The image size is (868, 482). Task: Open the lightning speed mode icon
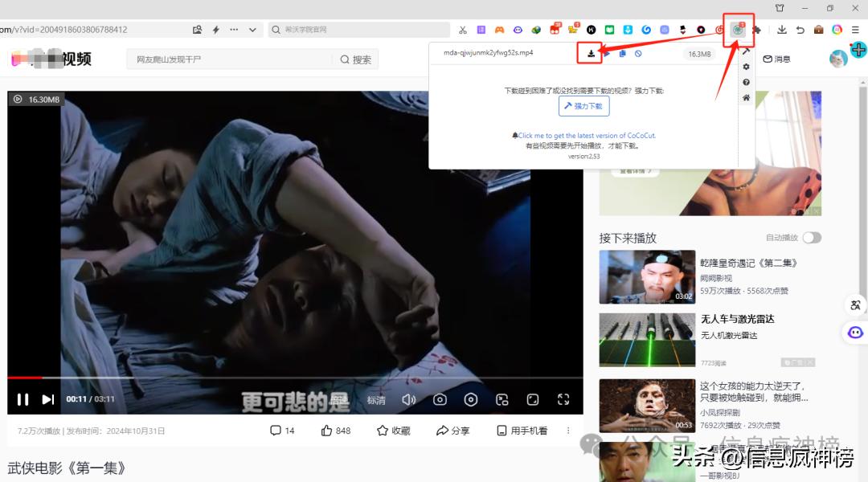coord(216,30)
